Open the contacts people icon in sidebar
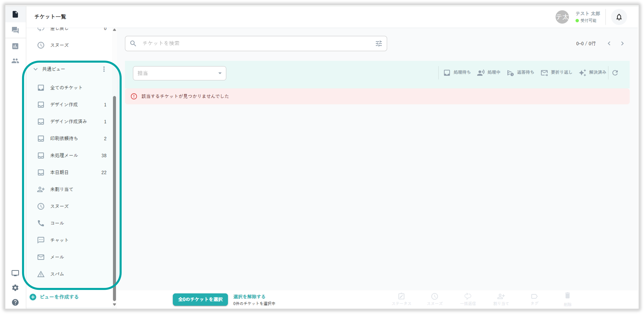This screenshot has height=314, width=644. (15, 61)
